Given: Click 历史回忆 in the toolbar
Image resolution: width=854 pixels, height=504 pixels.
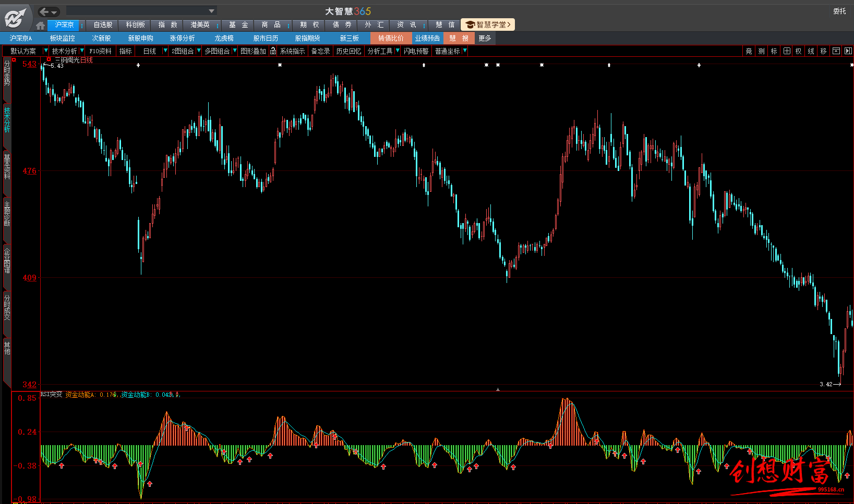Looking at the screenshot, I should click(349, 51).
